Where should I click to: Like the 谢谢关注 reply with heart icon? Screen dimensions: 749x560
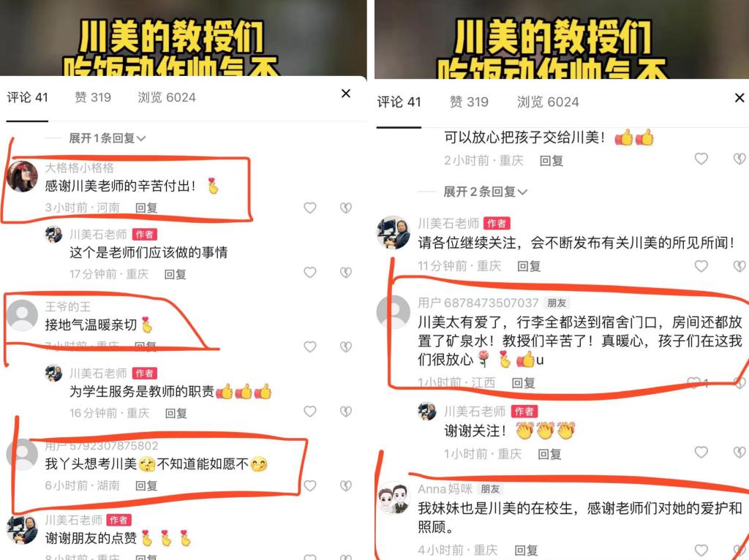pyautogui.click(x=701, y=452)
